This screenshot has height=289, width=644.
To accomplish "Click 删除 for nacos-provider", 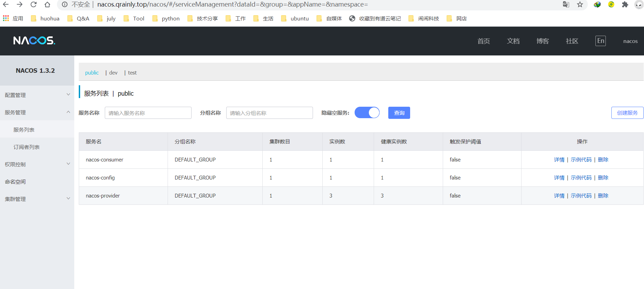I will (603, 195).
